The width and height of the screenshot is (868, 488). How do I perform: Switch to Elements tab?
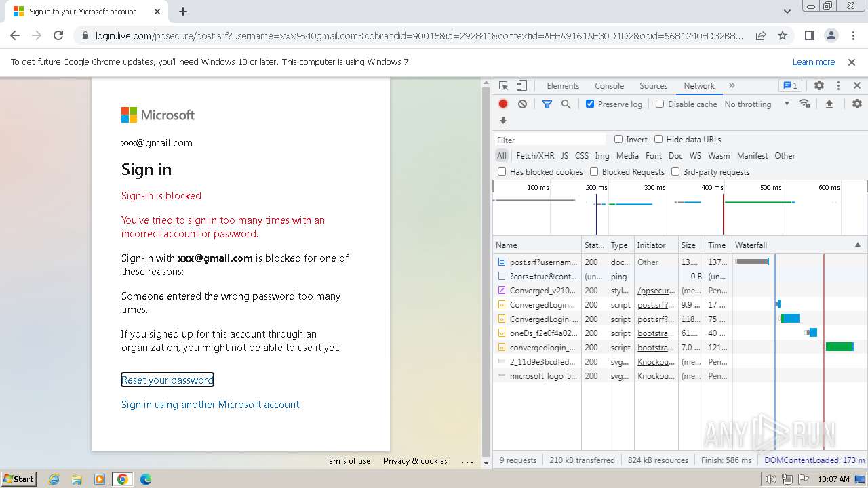[563, 86]
